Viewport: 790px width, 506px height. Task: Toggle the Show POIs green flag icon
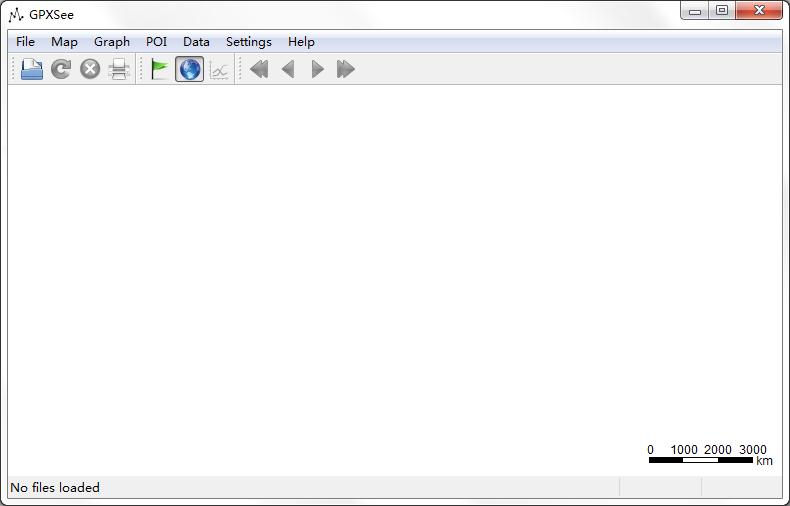tap(160, 69)
